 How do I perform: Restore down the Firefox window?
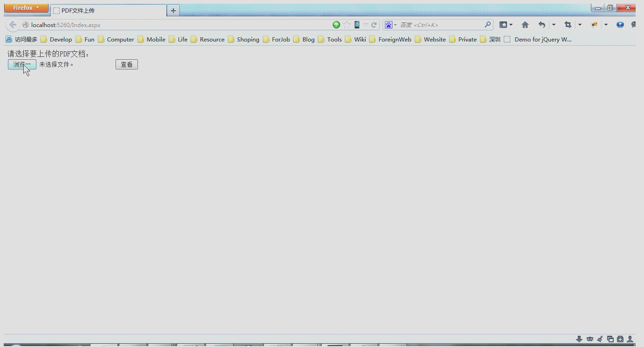pos(610,8)
